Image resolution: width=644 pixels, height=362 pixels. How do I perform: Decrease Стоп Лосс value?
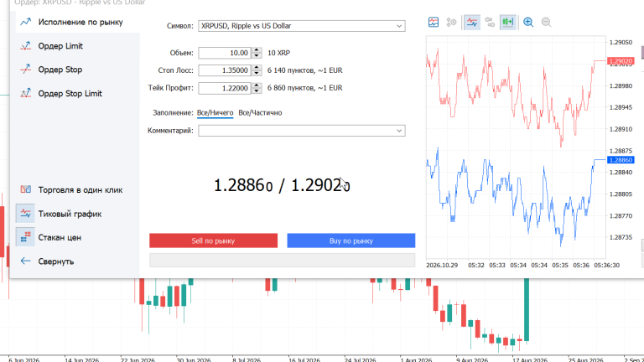pos(257,73)
